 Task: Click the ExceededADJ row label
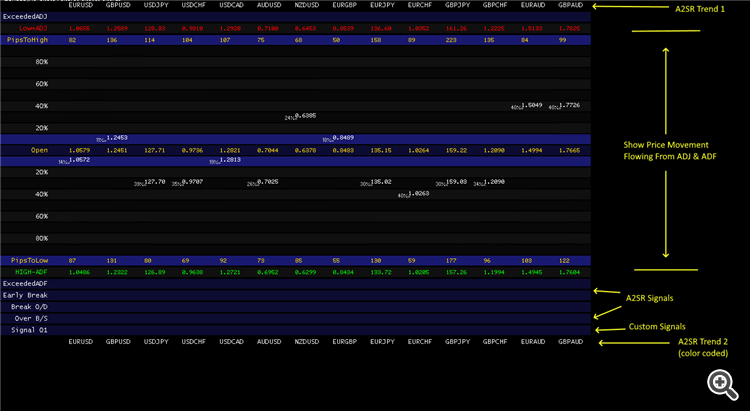tap(25, 16)
